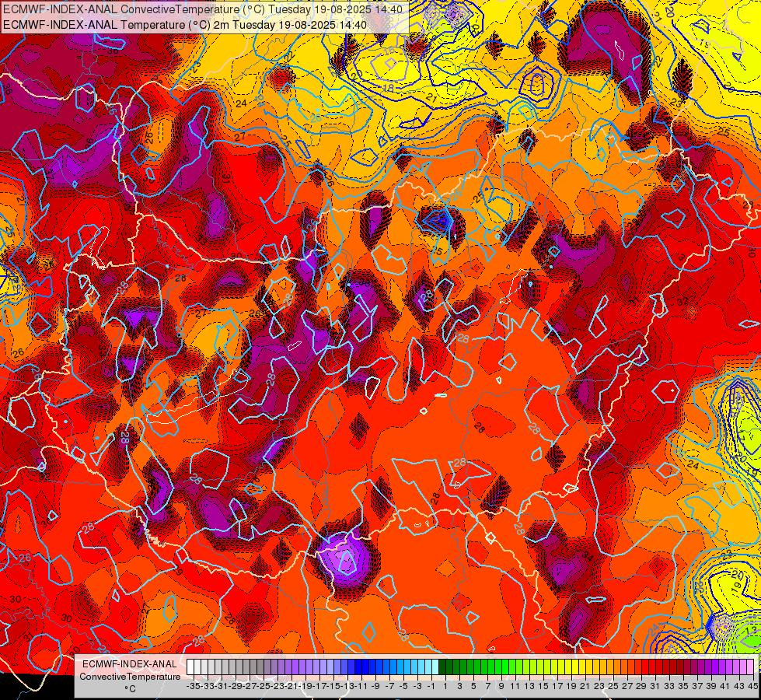Pick the dark blue legend swatch above value -11

click(358, 667)
